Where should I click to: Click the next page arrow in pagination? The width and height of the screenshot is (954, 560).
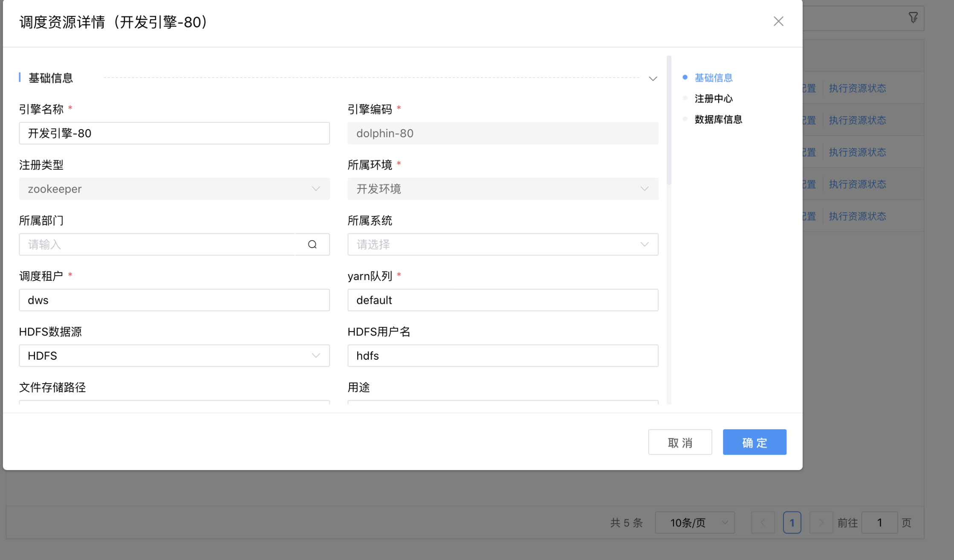[821, 522]
